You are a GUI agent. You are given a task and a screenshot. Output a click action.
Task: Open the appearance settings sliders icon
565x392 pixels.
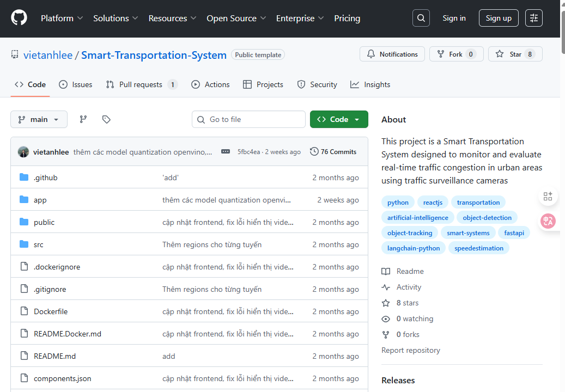tap(533, 18)
